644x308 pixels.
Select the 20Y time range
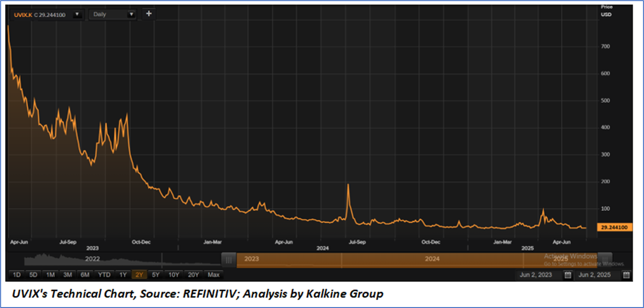(x=193, y=275)
